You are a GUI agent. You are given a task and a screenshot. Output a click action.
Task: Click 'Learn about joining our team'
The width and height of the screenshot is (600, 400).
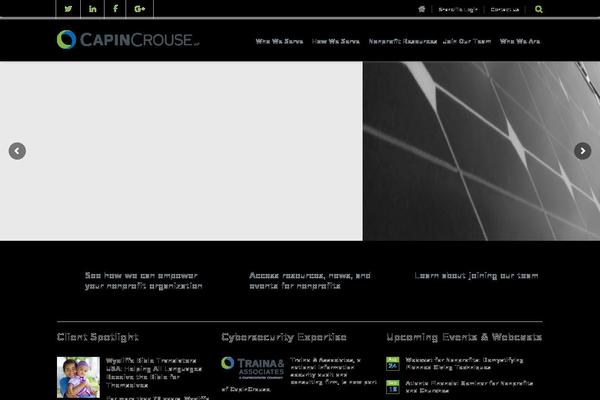(476, 276)
